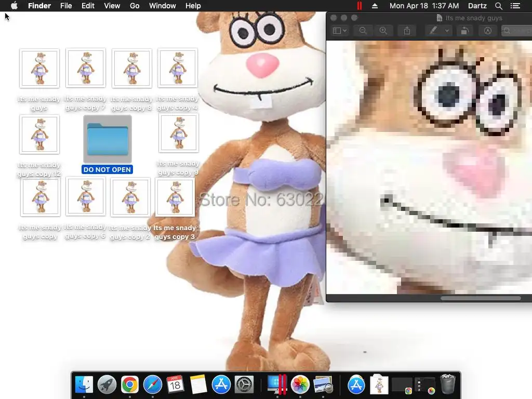The height and width of the screenshot is (399, 532).
Task: Select 'Its me snady guys copy 7'
Action: [86, 68]
